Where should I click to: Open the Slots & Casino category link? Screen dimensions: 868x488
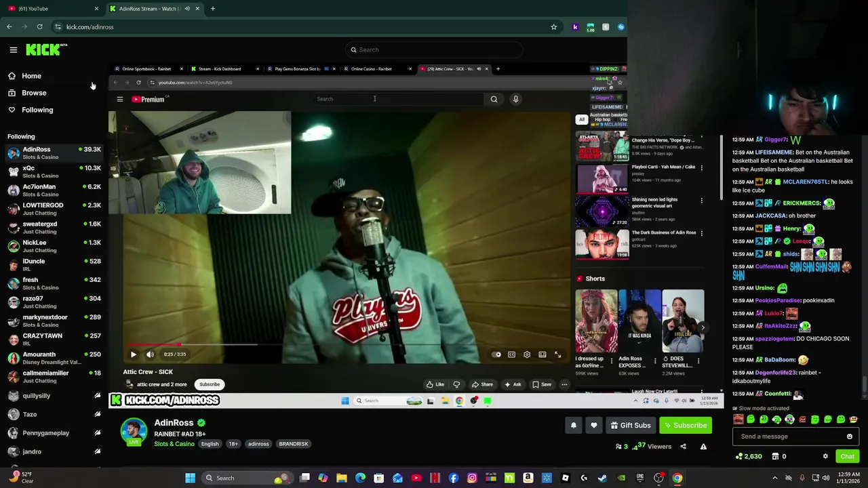(174, 444)
